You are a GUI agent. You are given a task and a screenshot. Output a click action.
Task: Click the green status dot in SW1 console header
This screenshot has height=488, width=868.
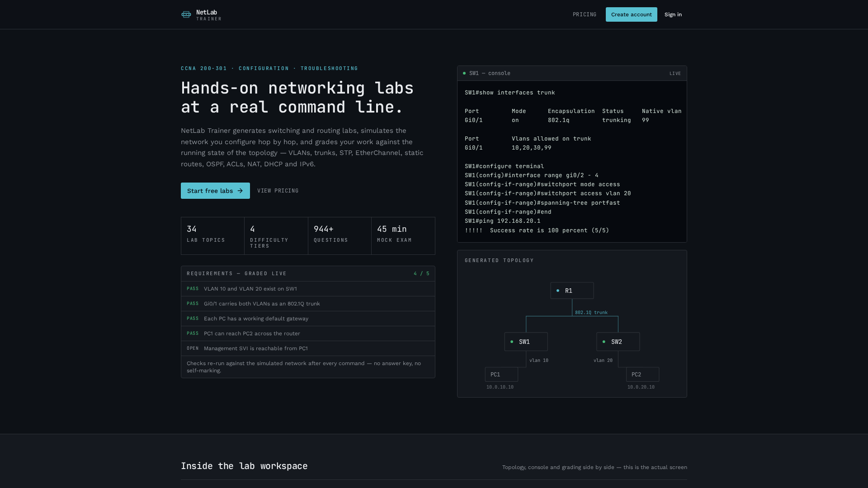(x=464, y=73)
